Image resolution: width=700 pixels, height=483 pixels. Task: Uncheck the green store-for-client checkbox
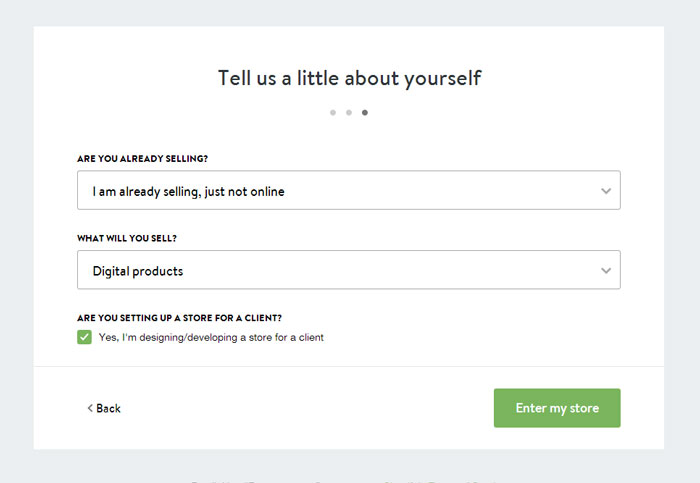(x=84, y=337)
